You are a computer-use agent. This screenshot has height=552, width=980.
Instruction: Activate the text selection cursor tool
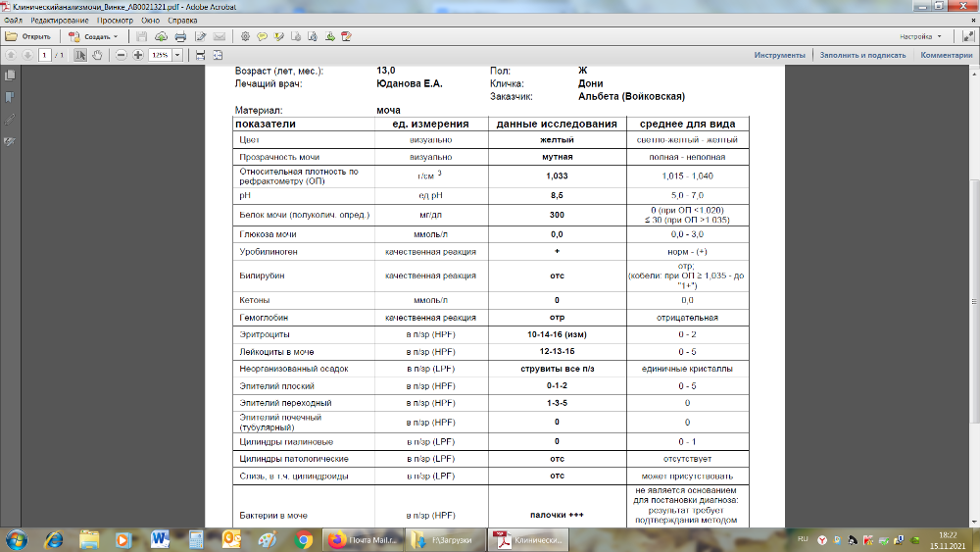click(x=81, y=55)
